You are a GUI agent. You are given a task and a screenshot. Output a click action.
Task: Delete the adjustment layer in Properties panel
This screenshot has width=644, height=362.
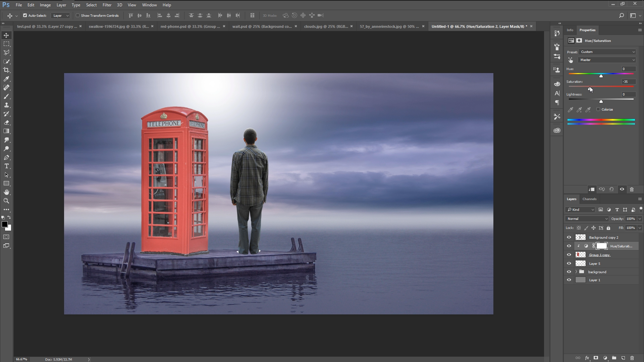pos(632,189)
